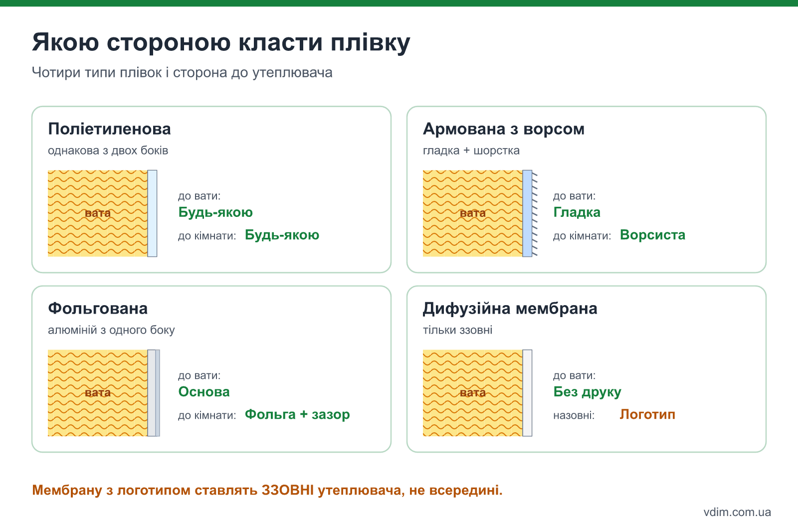Click the "Фольгована" card title
798x532 pixels.
coord(98,309)
